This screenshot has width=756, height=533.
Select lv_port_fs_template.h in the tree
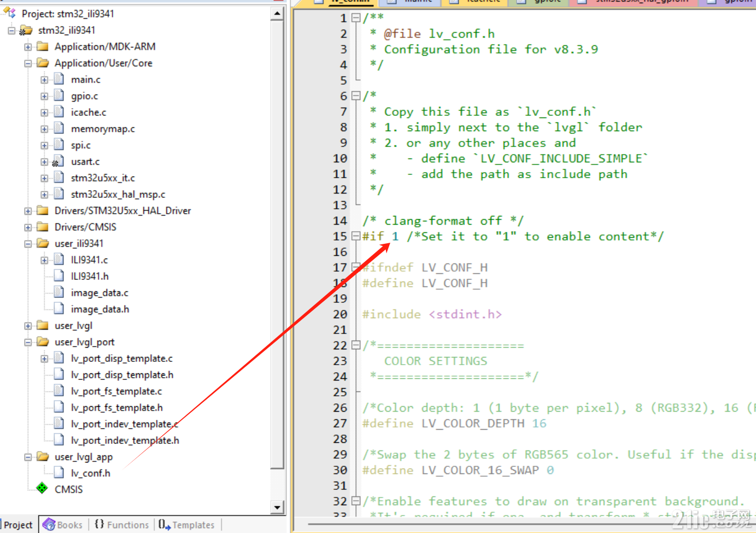coord(117,408)
